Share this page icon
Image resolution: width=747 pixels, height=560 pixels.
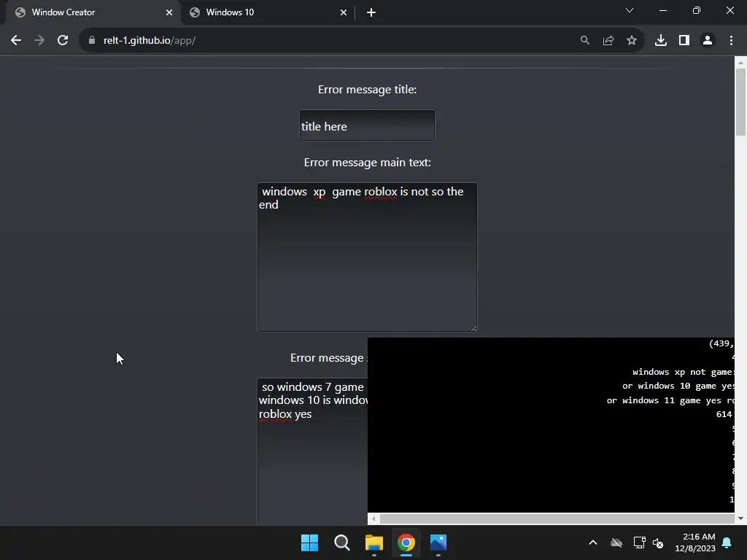tap(608, 41)
